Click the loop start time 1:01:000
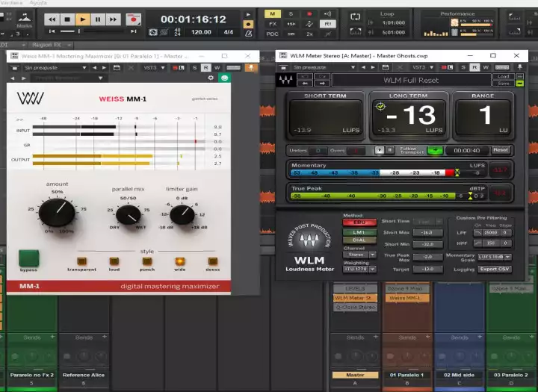This screenshot has height=392, width=538. click(394, 22)
